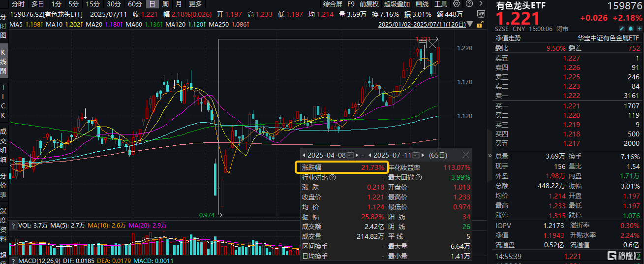The height and width of the screenshot is (264, 644).
Task: Close the interval statistics popup
Action: [x=465, y=155]
